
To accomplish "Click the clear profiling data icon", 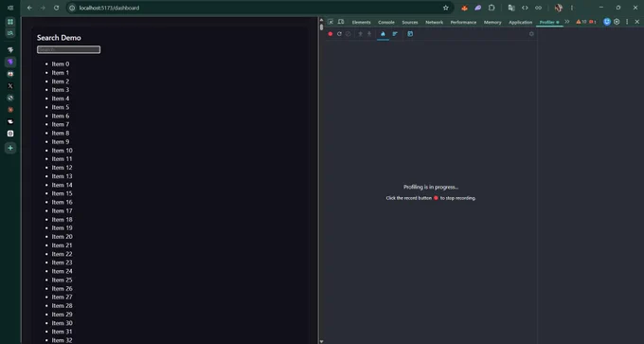I will click(x=349, y=34).
